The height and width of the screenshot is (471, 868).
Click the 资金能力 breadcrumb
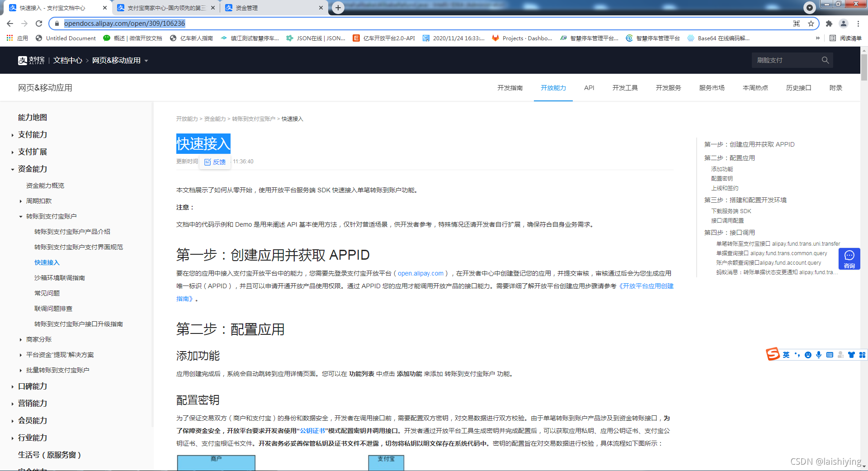[x=215, y=119]
